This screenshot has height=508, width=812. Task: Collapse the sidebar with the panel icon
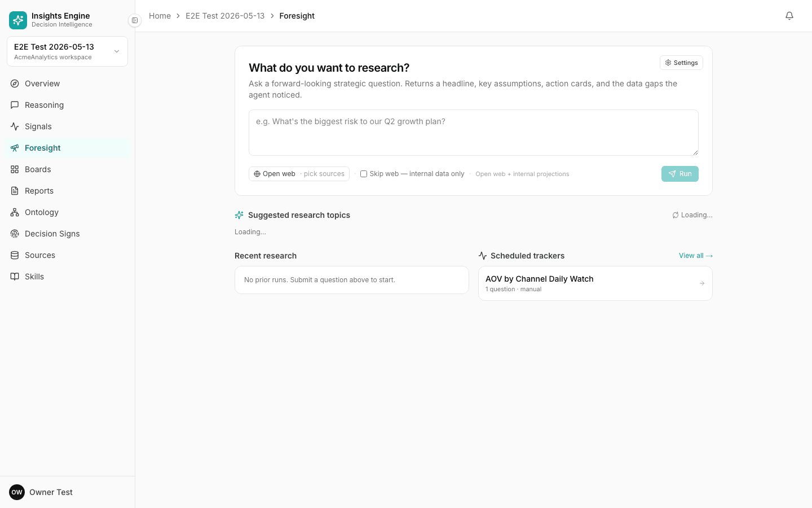pyautogui.click(x=135, y=20)
